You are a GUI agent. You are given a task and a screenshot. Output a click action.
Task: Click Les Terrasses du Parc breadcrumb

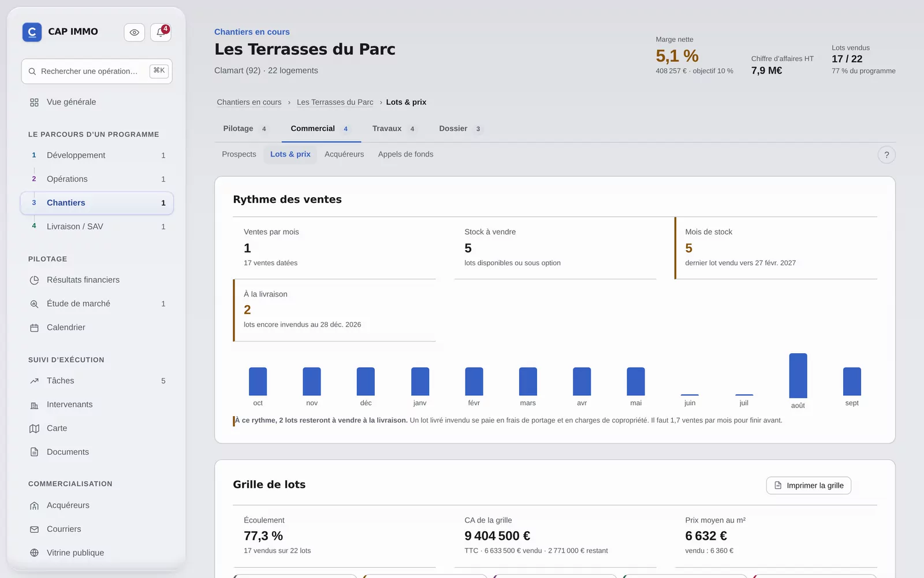[x=335, y=102]
